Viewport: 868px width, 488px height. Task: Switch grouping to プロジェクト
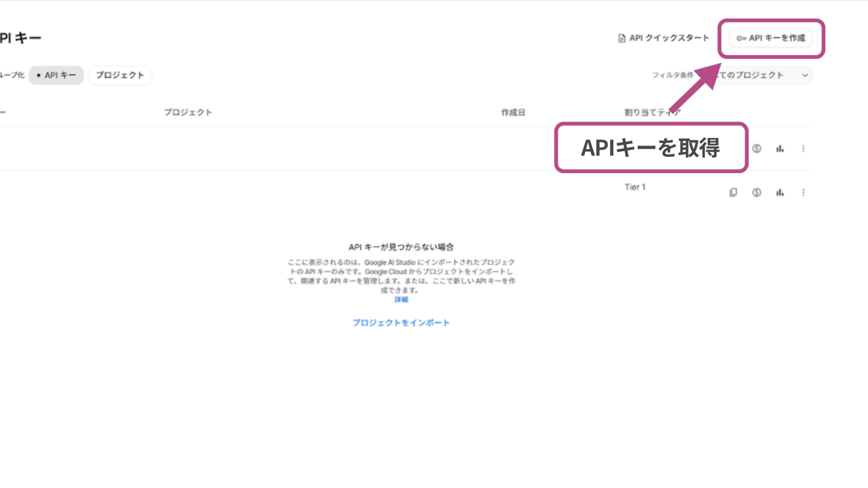coord(120,75)
